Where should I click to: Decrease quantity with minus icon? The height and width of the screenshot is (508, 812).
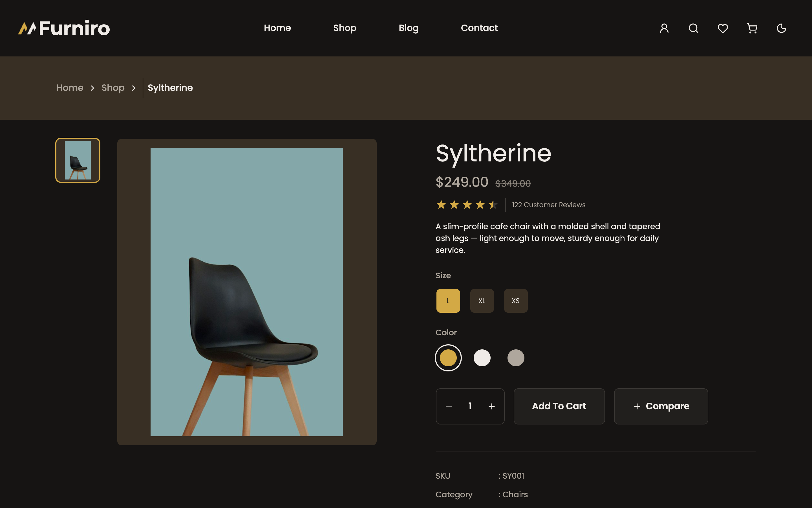449,406
